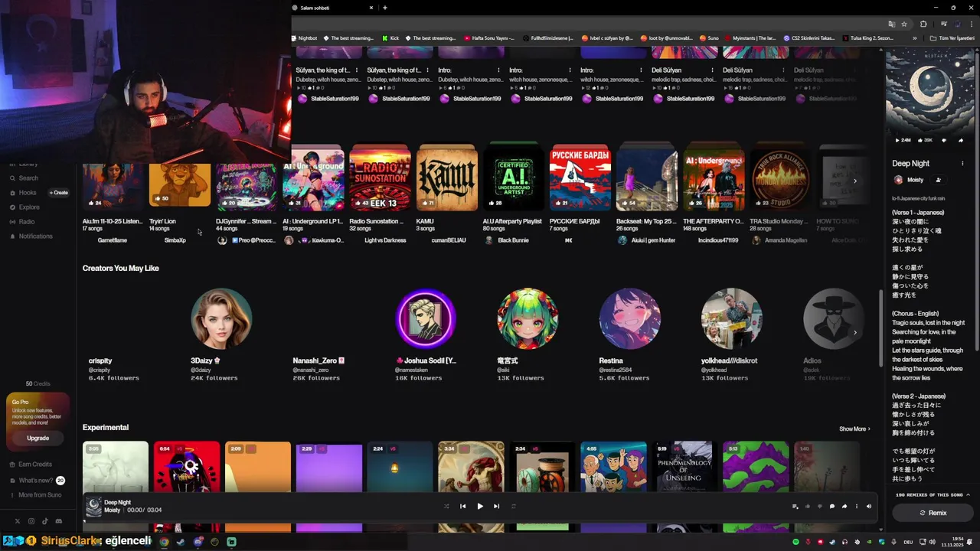The height and width of the screenshot is (551, 980).
Task: Open Steam from the taskbar
Action: (181, 542)
